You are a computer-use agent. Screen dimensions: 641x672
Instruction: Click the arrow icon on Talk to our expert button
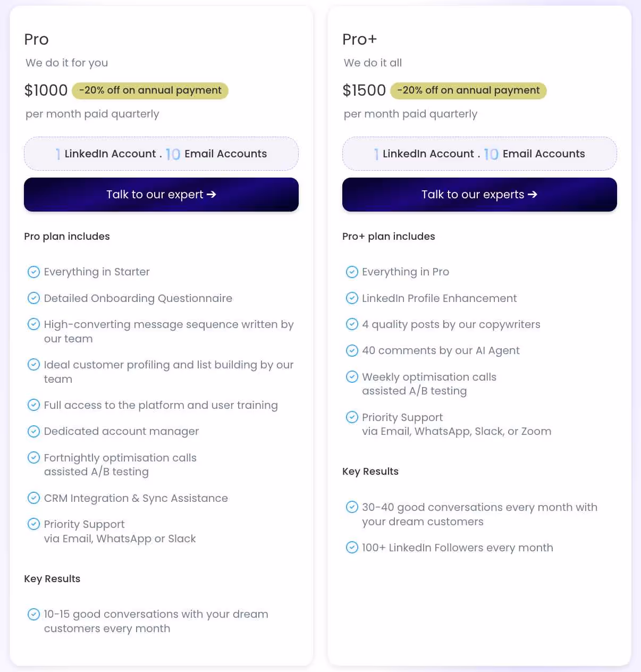210,194
